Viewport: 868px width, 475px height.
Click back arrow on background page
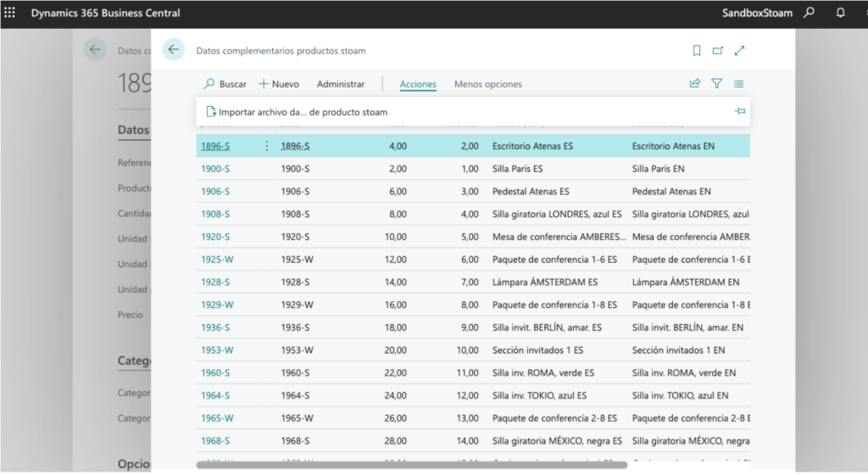point(95,50)
